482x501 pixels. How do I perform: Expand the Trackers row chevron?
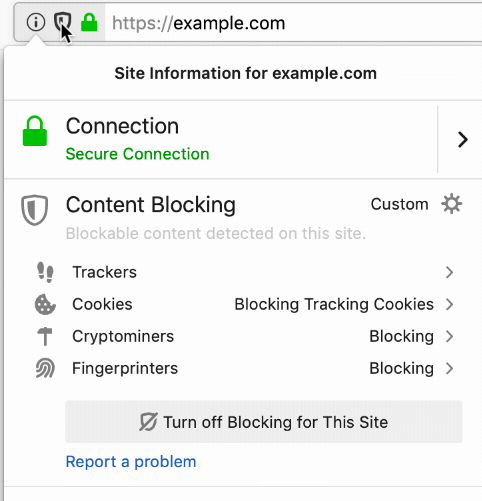click(449, 272)
